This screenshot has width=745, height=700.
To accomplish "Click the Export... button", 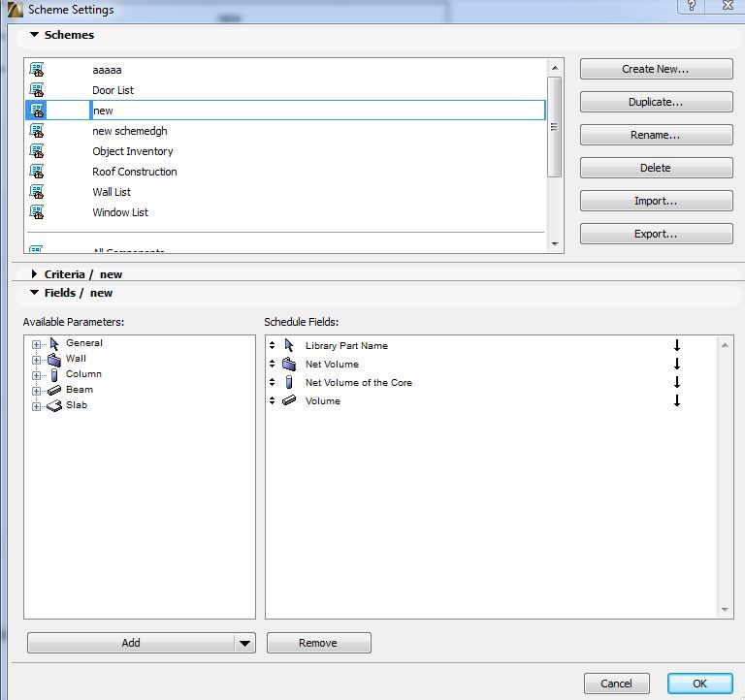I will point(656,234).
